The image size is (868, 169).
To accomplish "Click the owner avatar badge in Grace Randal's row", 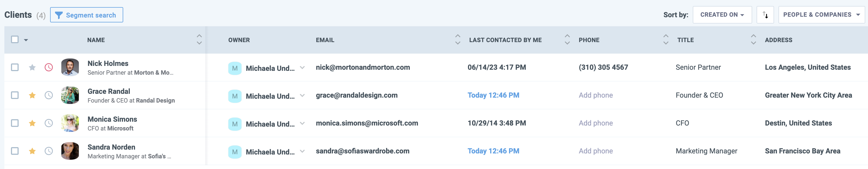I will pos(235,96).
